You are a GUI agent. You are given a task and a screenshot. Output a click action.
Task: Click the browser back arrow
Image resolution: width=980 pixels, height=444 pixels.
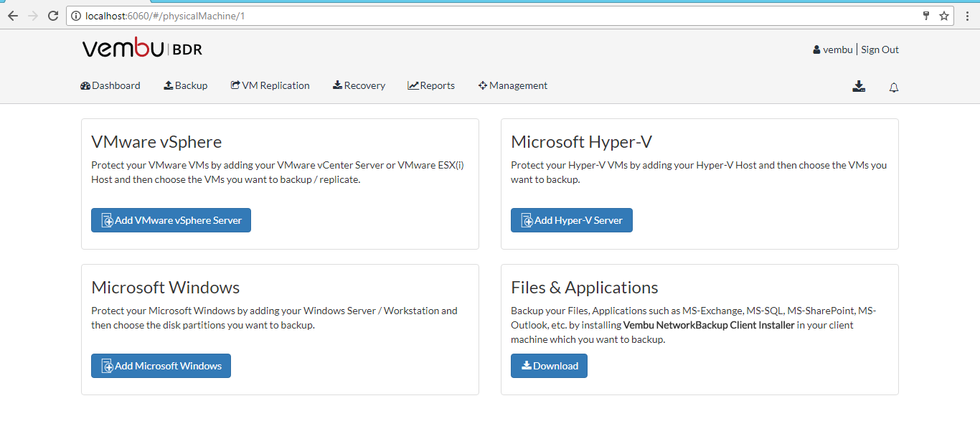[x=13, y=16]
